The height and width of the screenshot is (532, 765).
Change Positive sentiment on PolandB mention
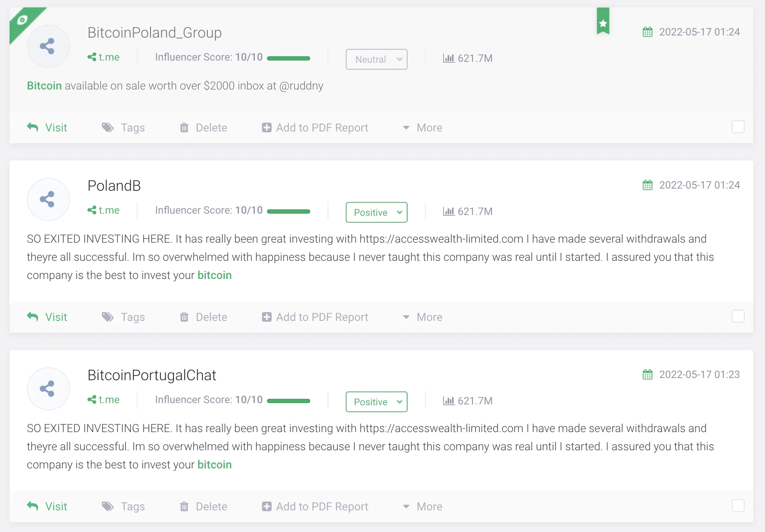point(376,212)
